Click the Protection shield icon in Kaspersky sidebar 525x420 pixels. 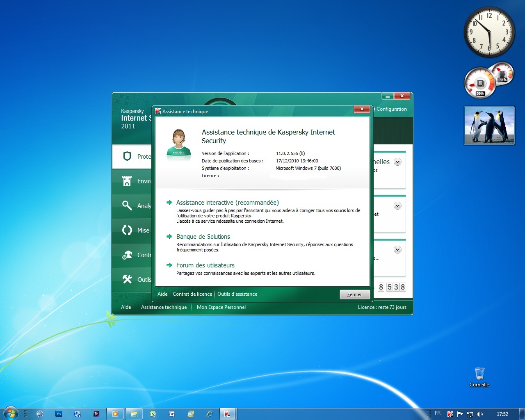coord(127,156)
